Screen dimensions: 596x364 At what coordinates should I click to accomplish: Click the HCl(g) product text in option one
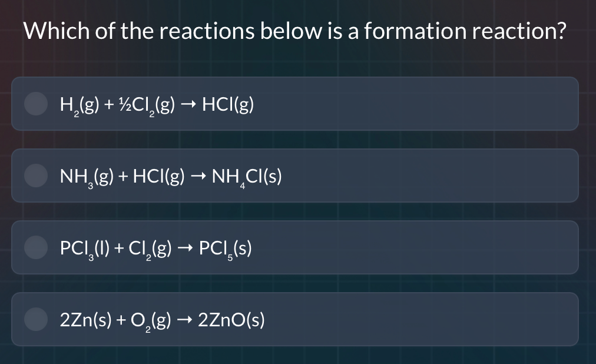click(x=229, y=104)
